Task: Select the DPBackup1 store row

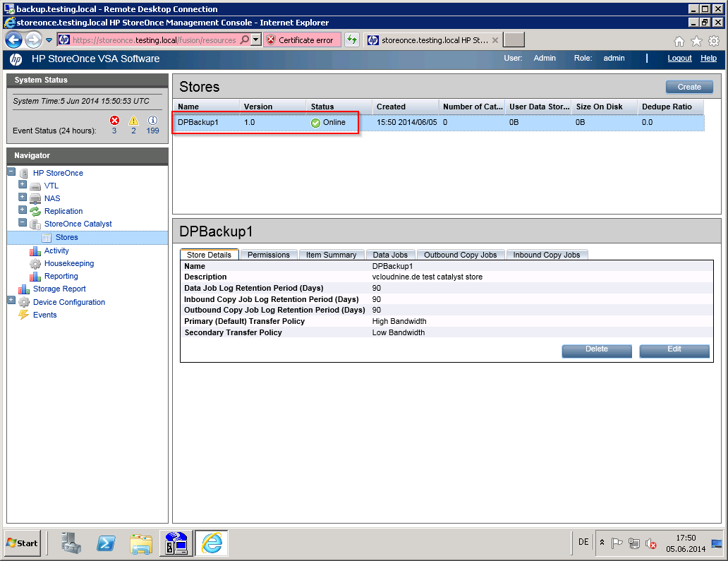Action: pos(438,123)
